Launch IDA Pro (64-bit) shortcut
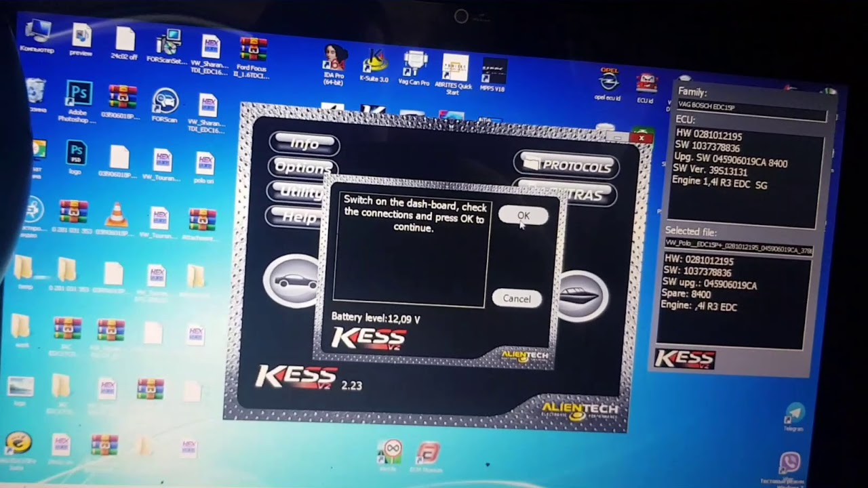 coord(334,66)
